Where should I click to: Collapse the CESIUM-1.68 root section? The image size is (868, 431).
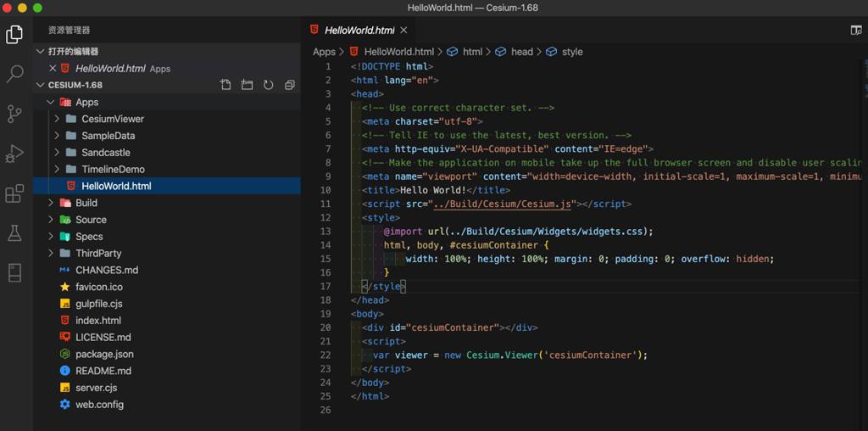[x=40, y=85]
